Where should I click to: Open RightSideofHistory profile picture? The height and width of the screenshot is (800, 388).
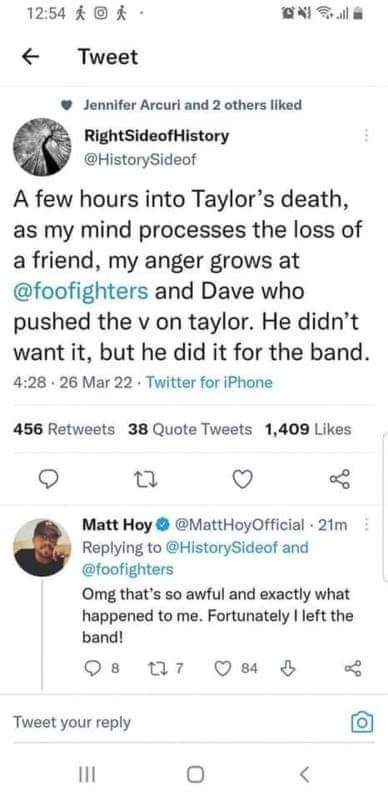point(42,148)
